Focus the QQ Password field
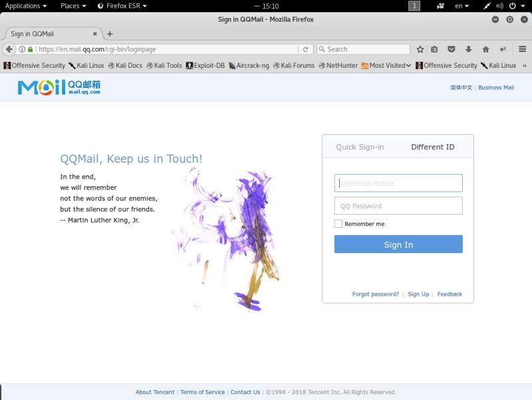Screen dimensions: 532x400 pos(398,206)
